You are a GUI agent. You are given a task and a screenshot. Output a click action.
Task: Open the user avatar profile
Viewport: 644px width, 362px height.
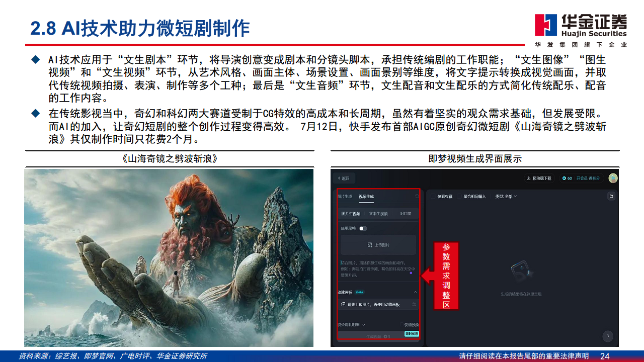[x=613, y=178]
